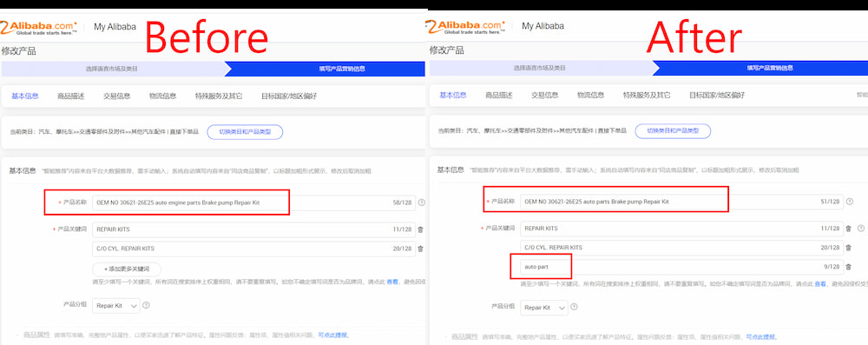Switch to 基本信息 tab in After screenshot
Viewport: 868px width, 345px height.
pos(453,95)
